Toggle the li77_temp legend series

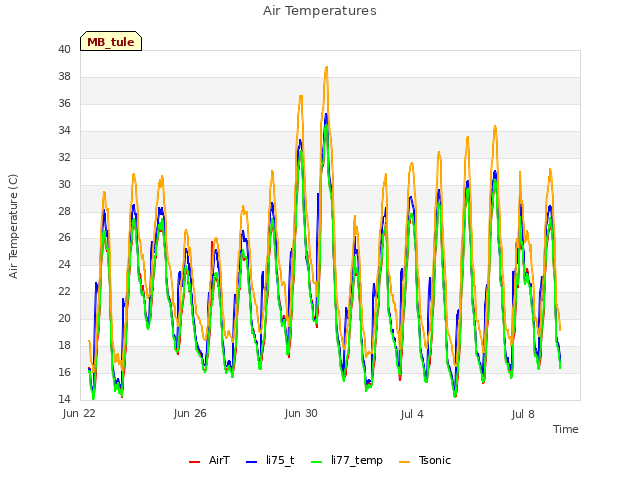point(347,460)
